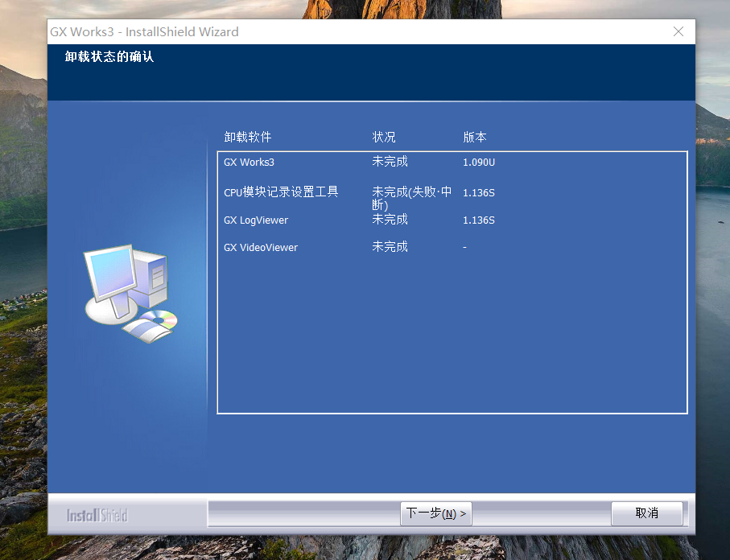
Task: Click the 未完成 status of GX VideoViewer
Action: click(x=390, y=247)
